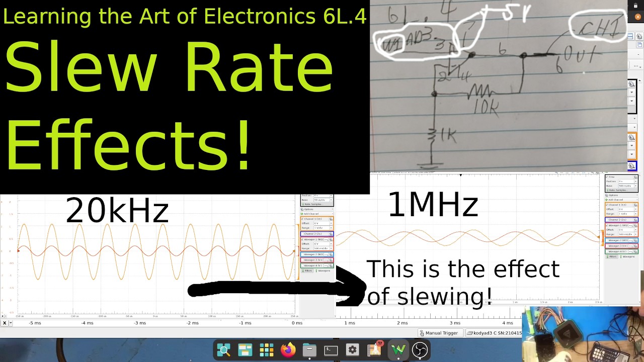Open the WaveForms app in the dock

[398, 350]
